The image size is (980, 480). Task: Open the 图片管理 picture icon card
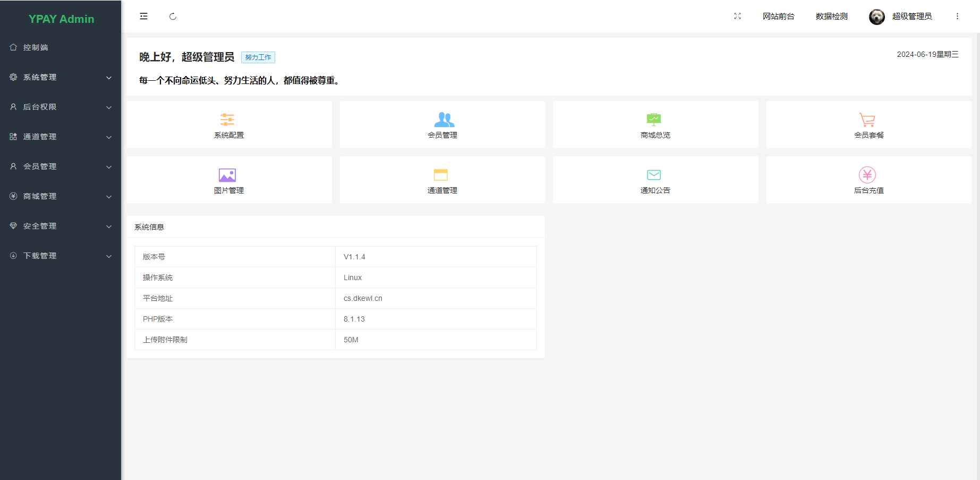coord(227,175)
